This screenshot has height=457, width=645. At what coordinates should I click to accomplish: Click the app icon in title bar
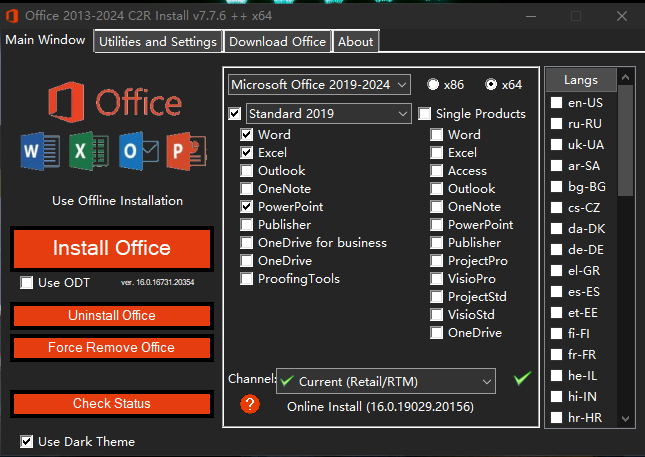point(13,16)
